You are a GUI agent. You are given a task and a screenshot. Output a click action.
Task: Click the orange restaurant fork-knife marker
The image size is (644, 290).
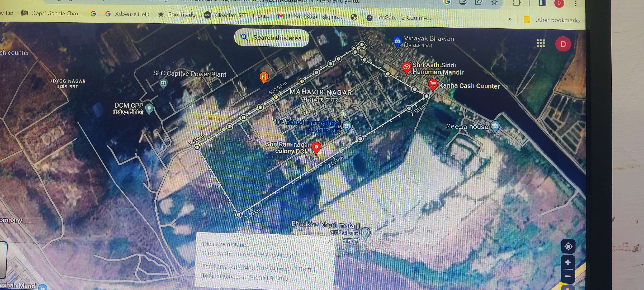pyautogui.click(x=264, y=77)
